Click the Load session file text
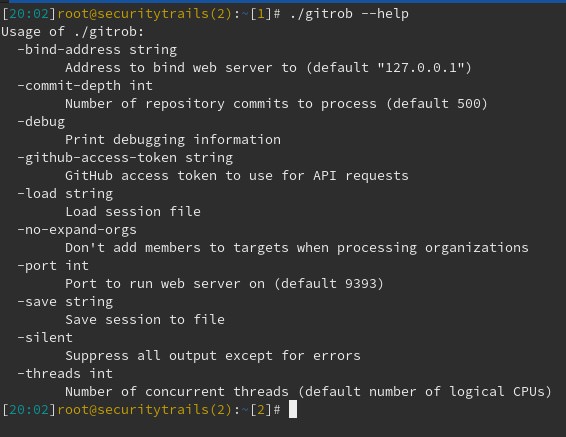566x437 pixels. (133, 211)
